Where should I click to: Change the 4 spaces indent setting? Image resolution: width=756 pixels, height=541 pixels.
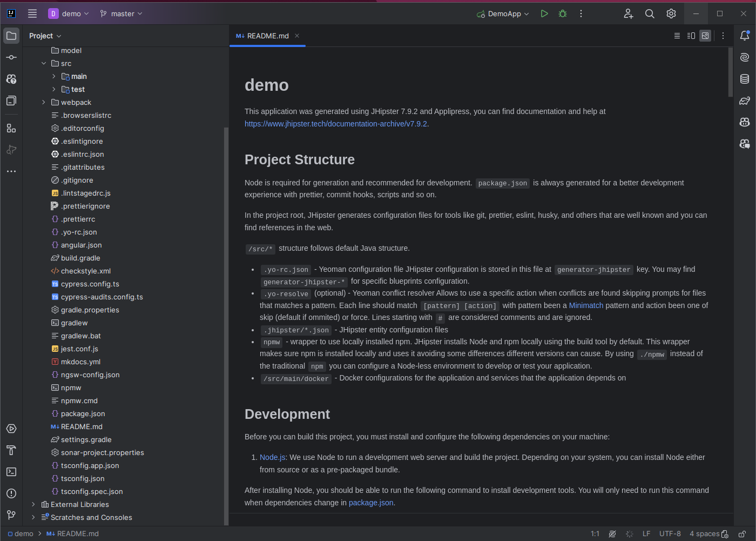pos(705,533)
